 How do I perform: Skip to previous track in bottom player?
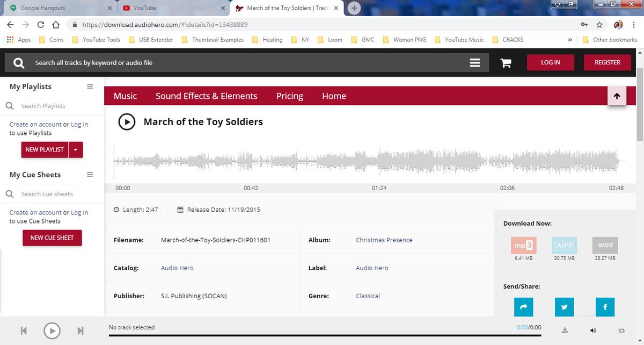coord(24,330)
